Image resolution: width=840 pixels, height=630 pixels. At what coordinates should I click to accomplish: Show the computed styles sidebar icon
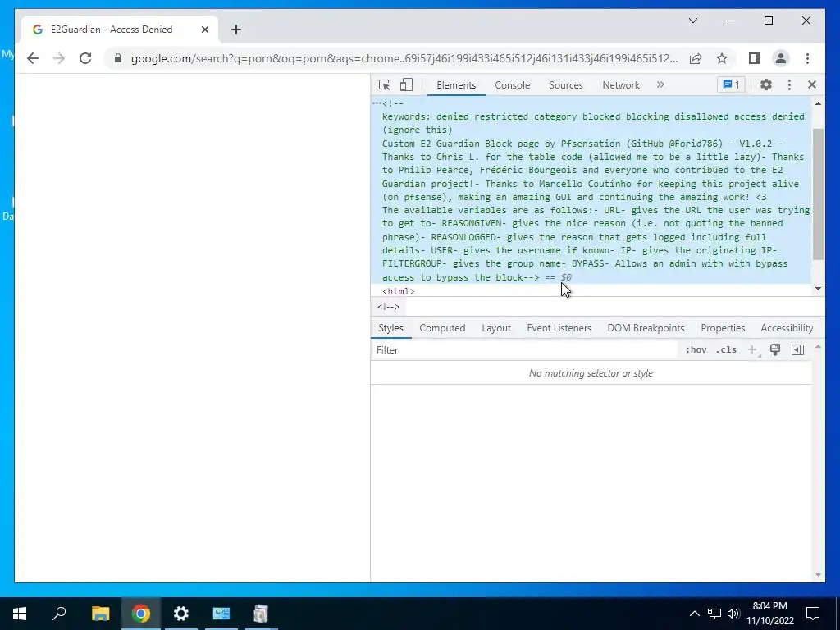point(797,349)
